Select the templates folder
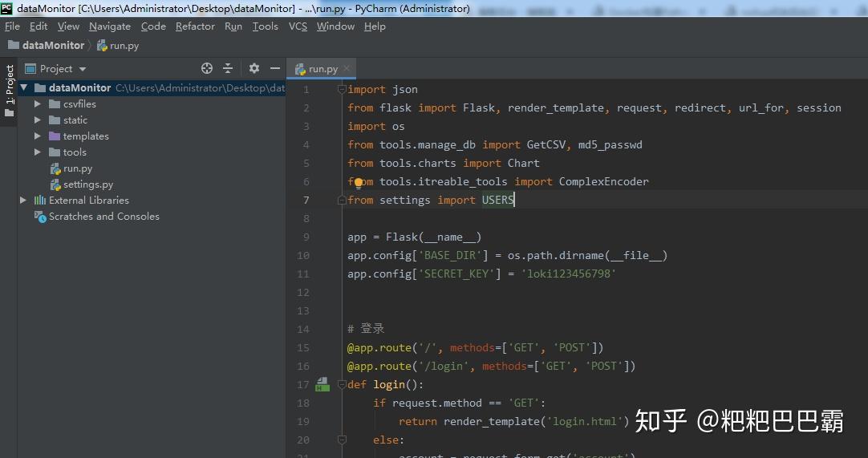This screenshot has height=458, width=868. click(86, 136)
